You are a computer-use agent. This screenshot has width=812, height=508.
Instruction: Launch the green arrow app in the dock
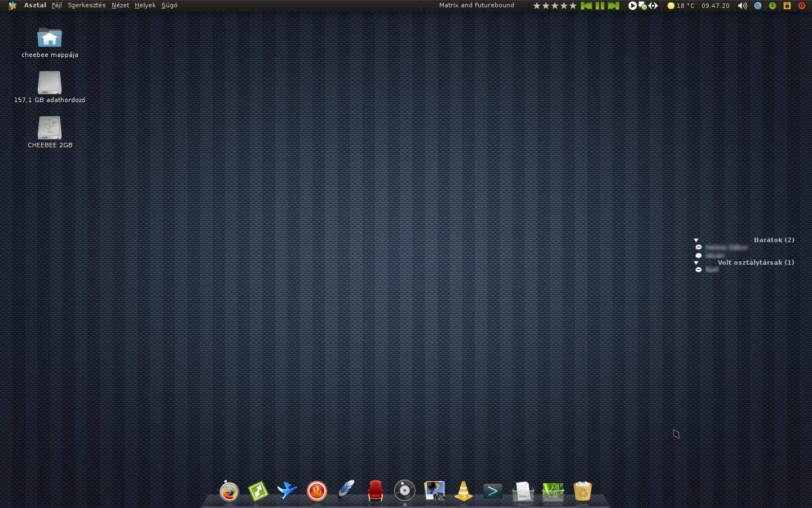click(x=258, y=491)
